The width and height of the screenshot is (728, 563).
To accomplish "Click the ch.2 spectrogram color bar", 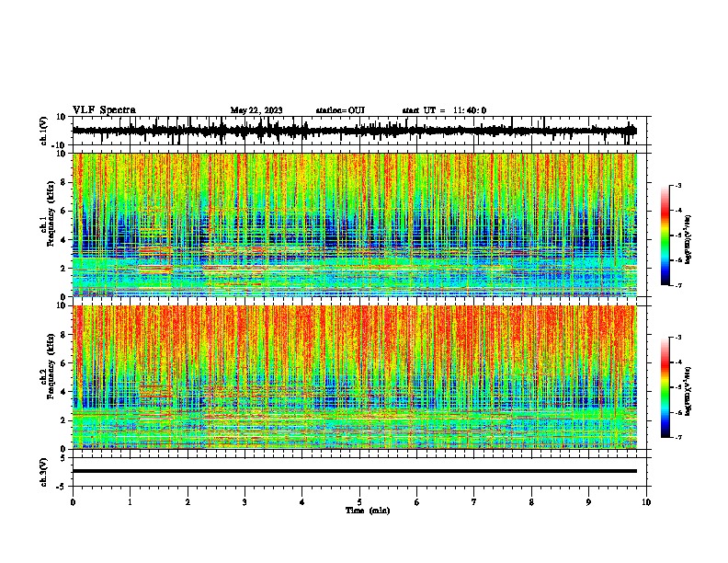I will pyautogui.click(x=665, y=387).
